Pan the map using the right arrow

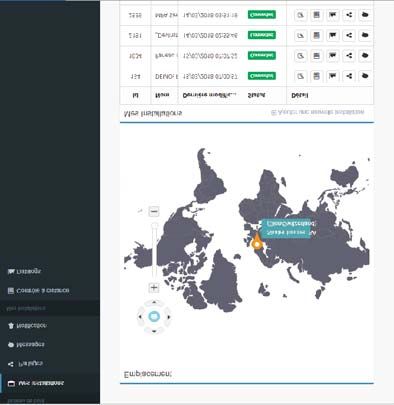click(x=168, y=317)
